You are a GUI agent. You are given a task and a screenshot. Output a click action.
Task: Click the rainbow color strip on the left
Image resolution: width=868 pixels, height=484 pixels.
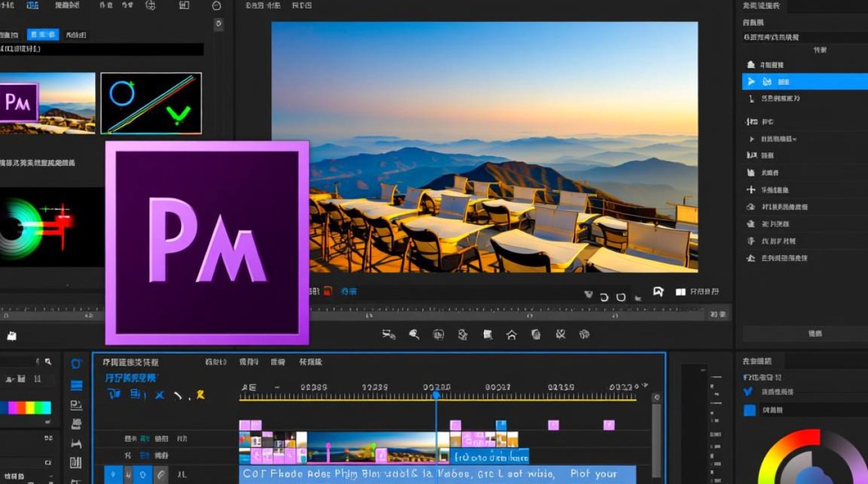pyautogui.click(x=25, y=408)
